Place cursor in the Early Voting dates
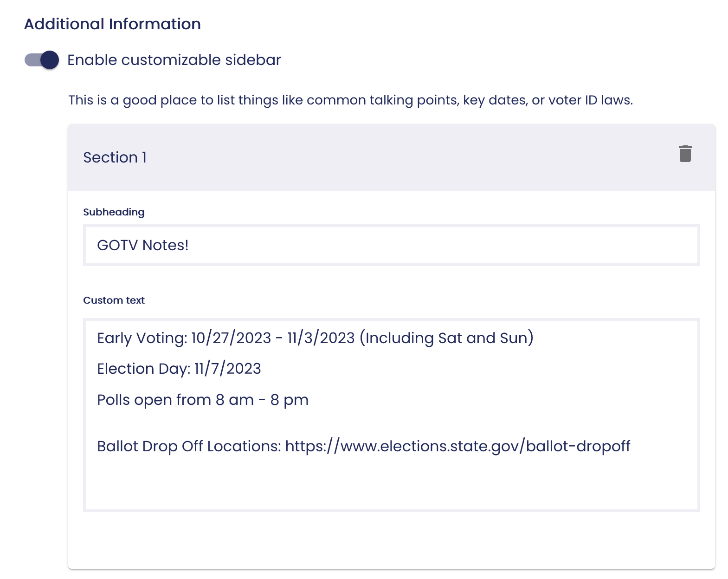 [x=273, y=338]
